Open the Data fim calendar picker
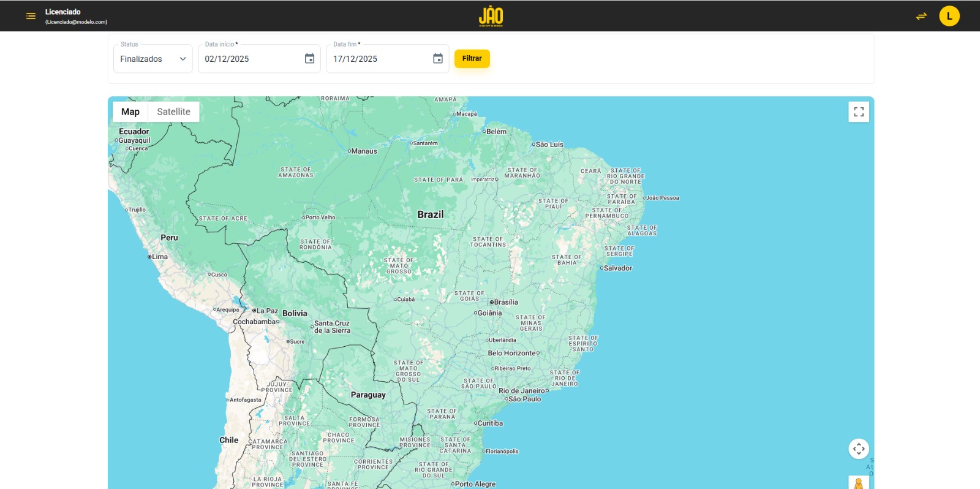This screenshot has height=489, width=980. pos(438,59)
